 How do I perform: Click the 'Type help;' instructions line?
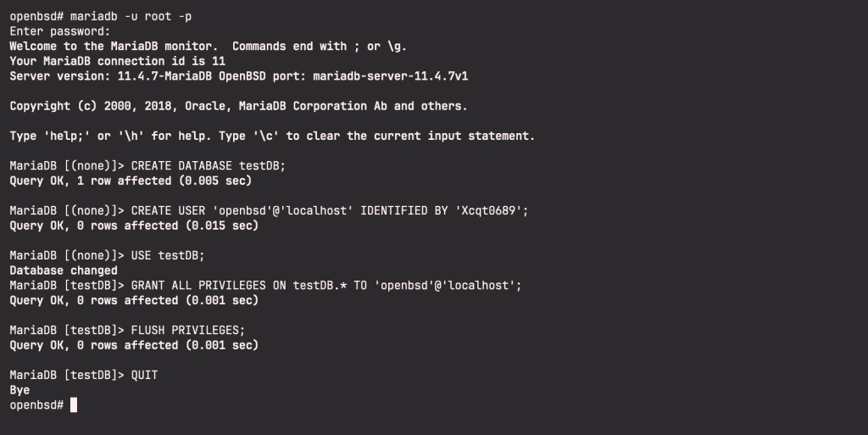(x=272, y=136)
